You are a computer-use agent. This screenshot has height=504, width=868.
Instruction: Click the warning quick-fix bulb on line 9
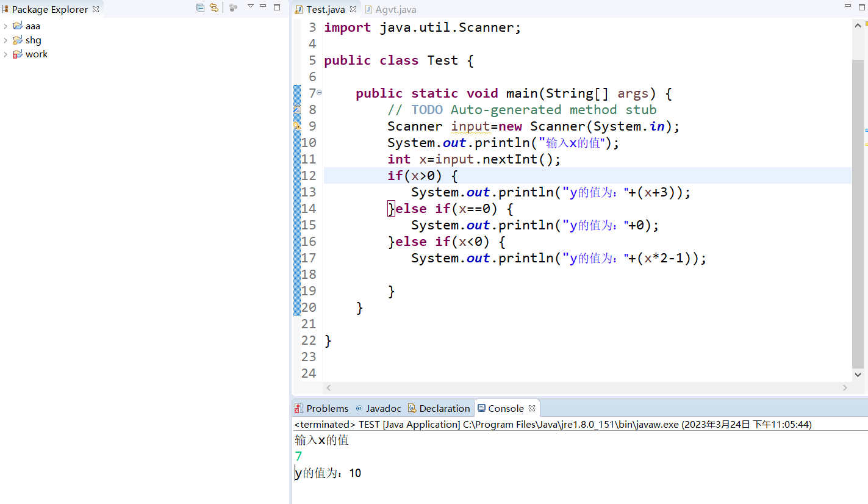tap(297, 126)
